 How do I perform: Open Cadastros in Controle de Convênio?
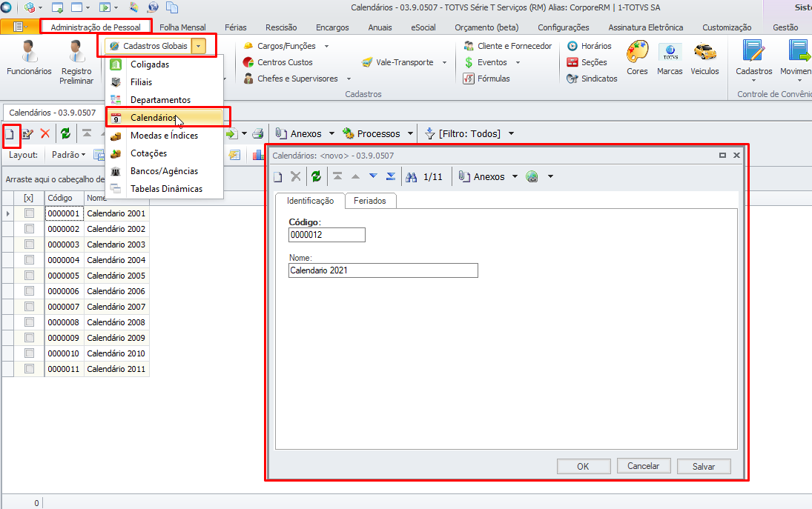pos(753,61)
